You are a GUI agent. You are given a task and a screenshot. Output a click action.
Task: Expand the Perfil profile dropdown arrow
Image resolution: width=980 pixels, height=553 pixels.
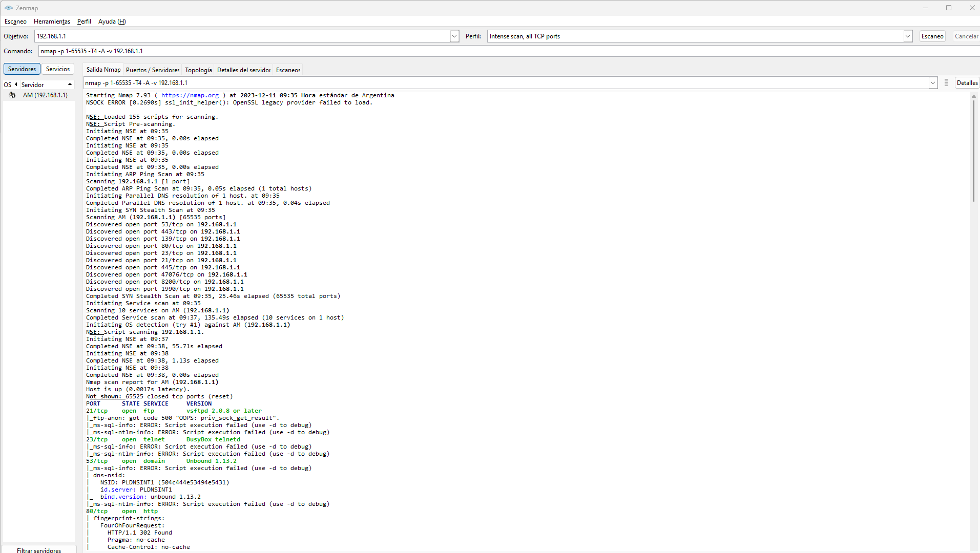908,36
